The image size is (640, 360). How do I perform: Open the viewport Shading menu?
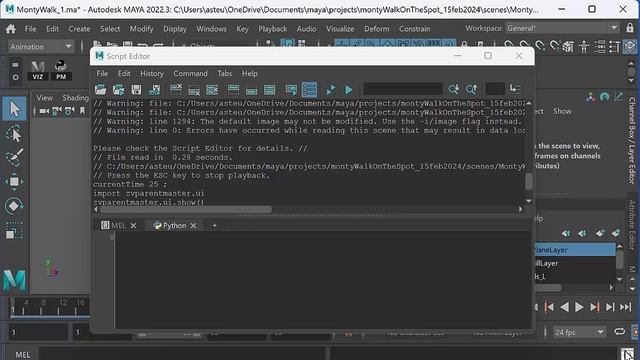click(x=76, y=98)
